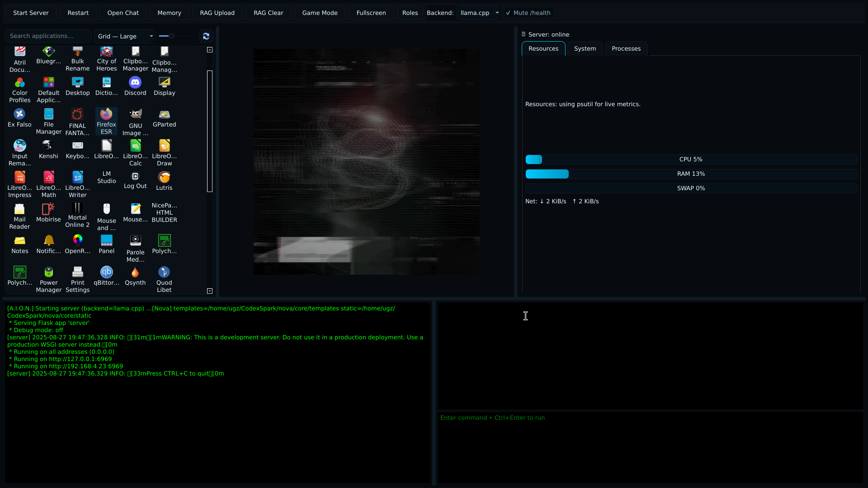This screenshot has height=488, width=868.
Task: Switch to the Processes tab
Action: click(626, 49)
